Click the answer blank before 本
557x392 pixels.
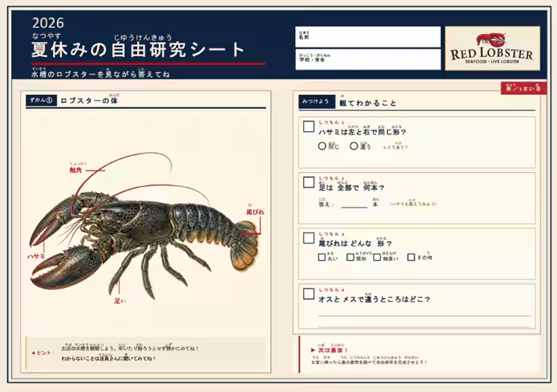click(x=354, y=204)
